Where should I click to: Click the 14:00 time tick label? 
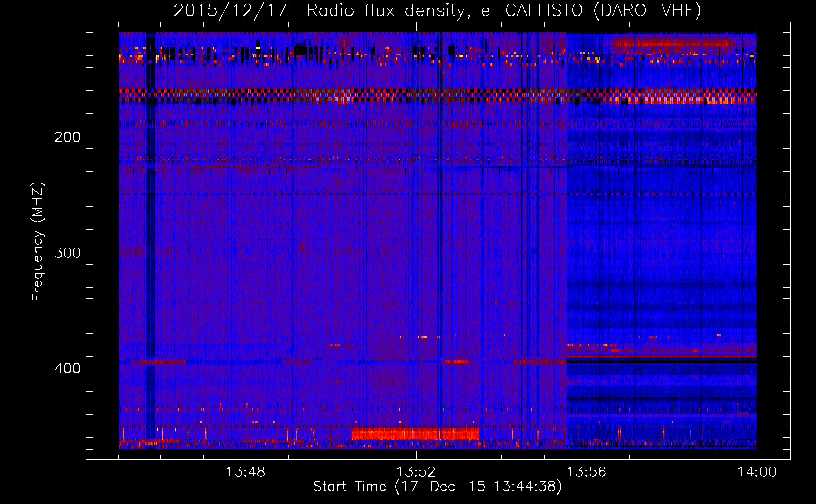[x=757, y=472]
